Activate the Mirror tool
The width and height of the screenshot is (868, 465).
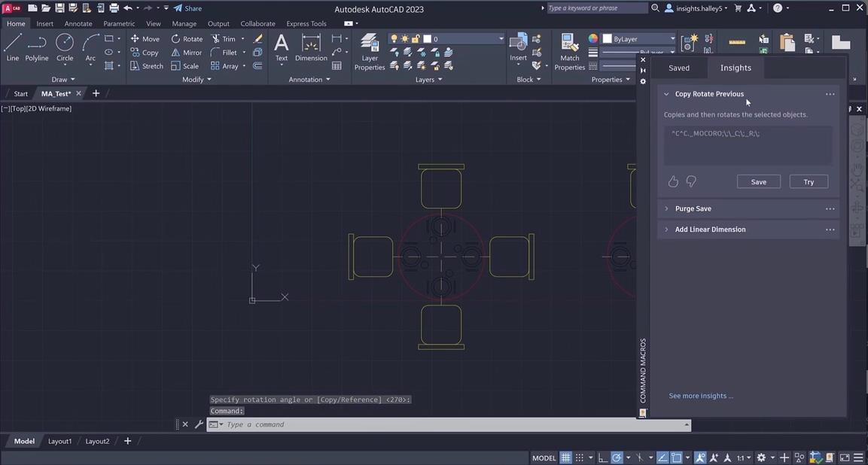click(187, 53)
